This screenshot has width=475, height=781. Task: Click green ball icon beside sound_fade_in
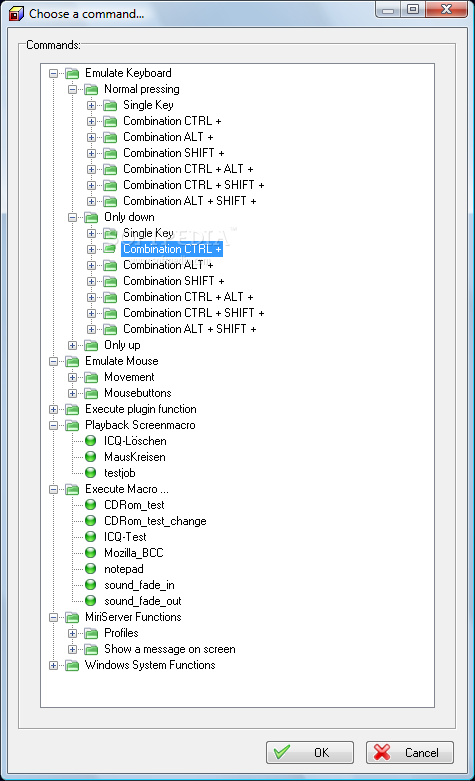(x=91, y=585)
